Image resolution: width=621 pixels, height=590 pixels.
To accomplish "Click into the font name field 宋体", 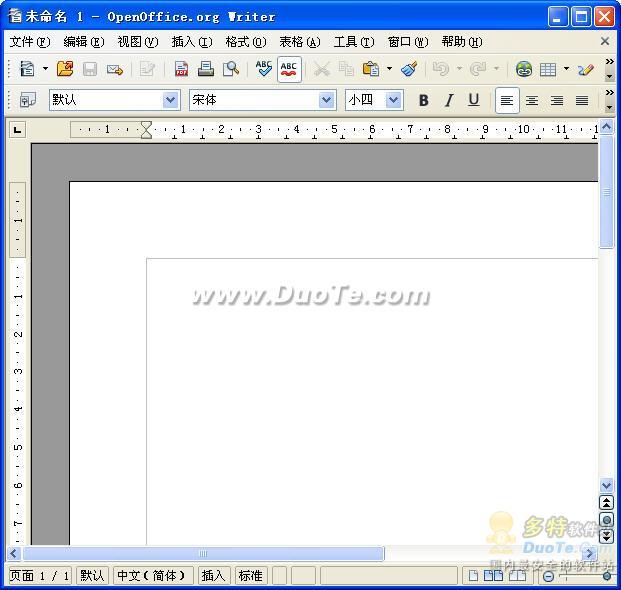I will [x=254, y=100].
